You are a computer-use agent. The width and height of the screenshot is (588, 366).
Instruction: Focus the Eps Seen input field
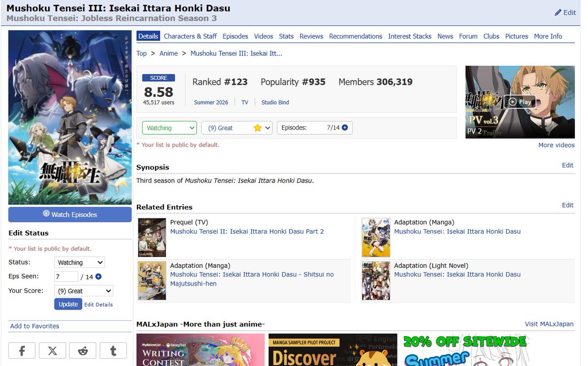pyautogui.click(x=66, y=277)
